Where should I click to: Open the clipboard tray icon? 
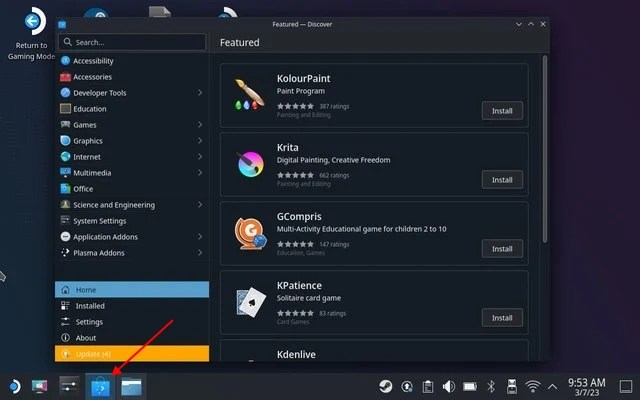click(x=428, y=386)
